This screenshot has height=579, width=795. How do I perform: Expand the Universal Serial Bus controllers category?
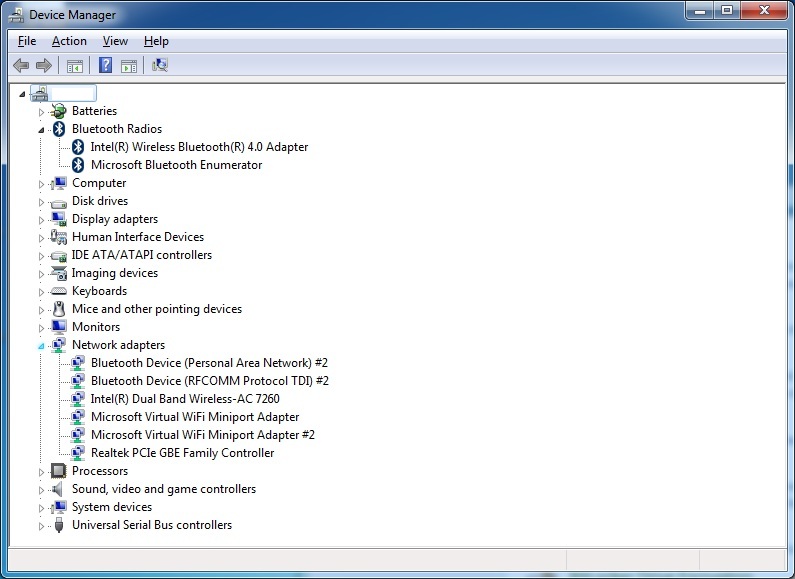(41, 526)
